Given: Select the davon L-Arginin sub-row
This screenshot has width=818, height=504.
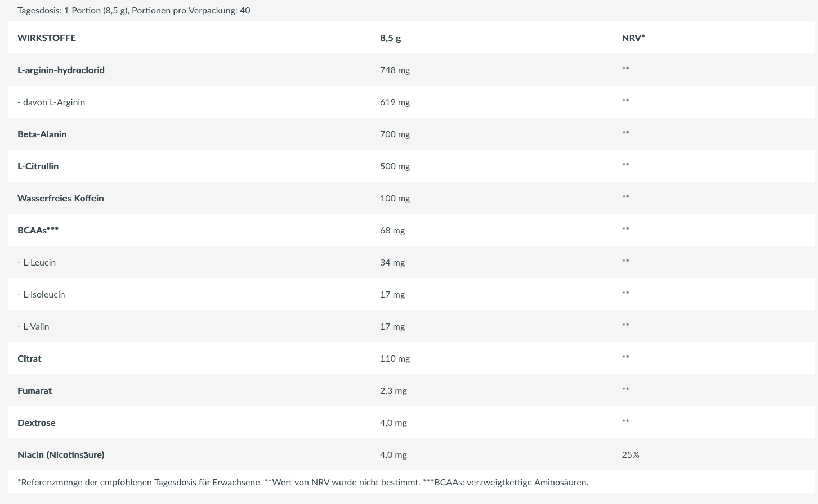Looking at the screenshot, I should tap(51, 102).
